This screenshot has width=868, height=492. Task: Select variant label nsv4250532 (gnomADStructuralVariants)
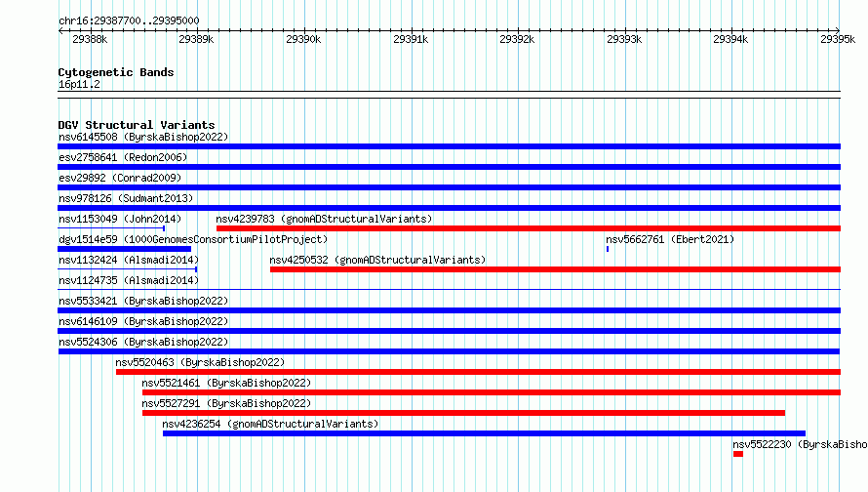(x=377, y=260)
